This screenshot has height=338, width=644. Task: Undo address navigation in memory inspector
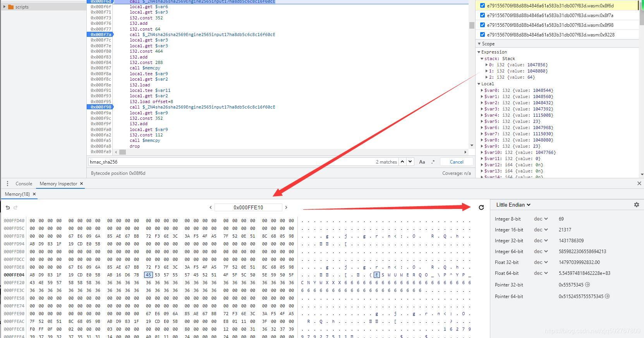click(x=8, y=207)
